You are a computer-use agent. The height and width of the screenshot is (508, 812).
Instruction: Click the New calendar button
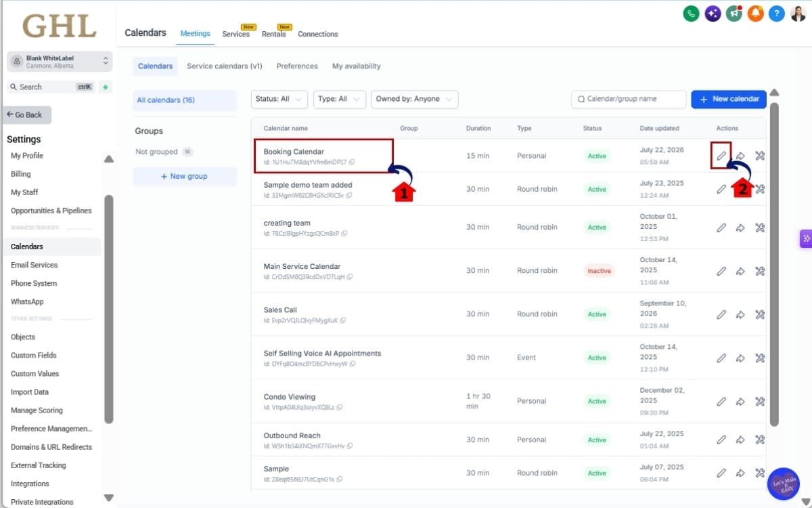point(729,99)
